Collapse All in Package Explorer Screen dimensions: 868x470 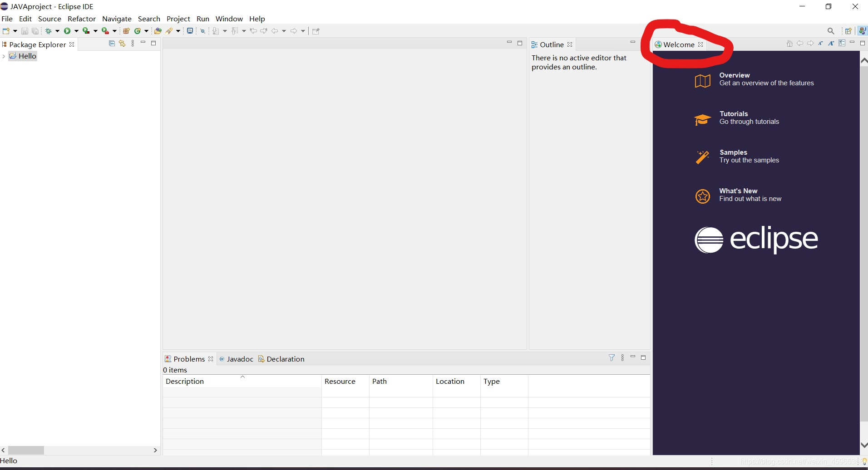pyautogui.click(x=112, y=43)
